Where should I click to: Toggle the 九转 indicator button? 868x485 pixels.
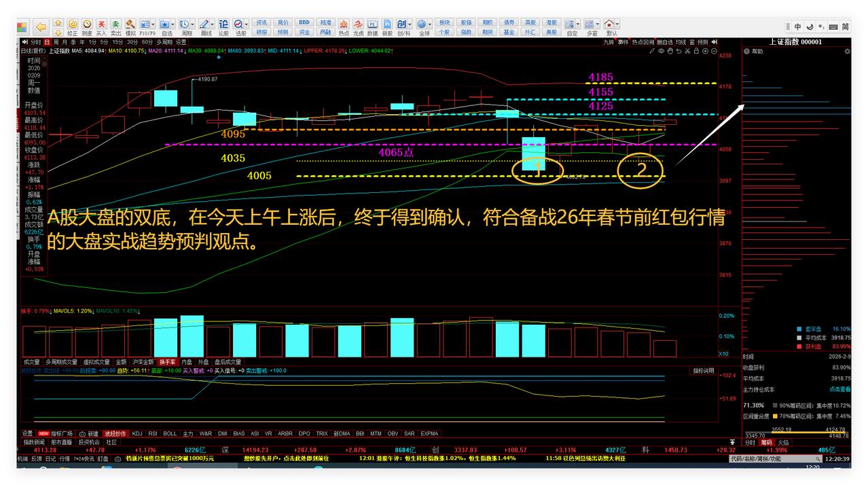pos(609,42)
